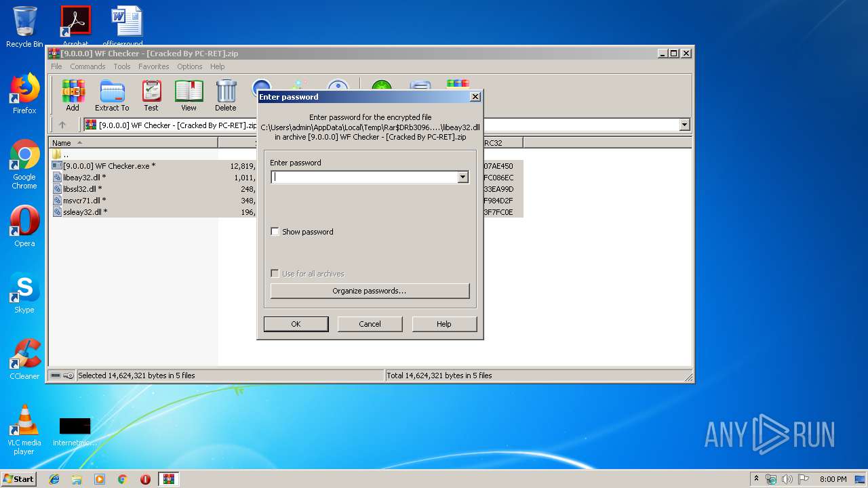The image size is (868, 488).
Task: Open Windows Explorer from taskbar
Action: (77, 479)
